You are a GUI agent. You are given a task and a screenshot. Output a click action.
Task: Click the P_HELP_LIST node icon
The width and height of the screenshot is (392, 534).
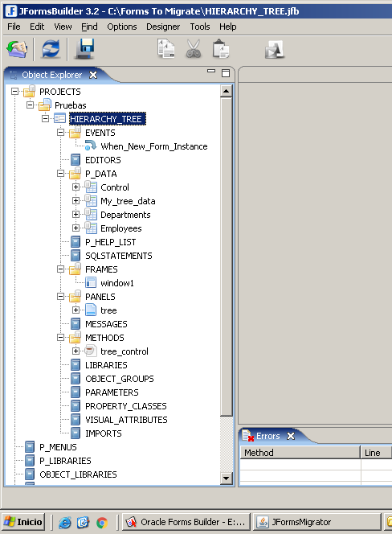click(76, 242)
